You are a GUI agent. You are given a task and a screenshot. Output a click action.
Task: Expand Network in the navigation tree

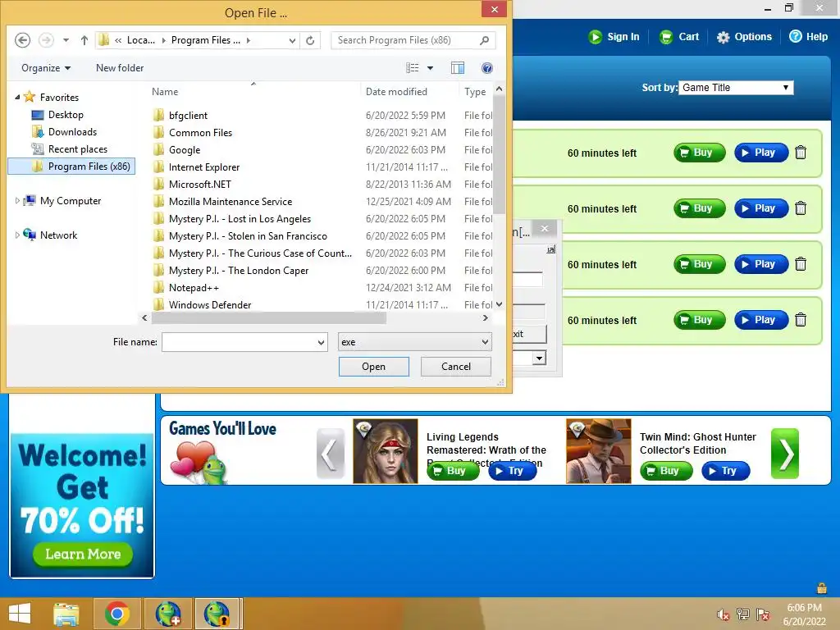coord(17,235)
